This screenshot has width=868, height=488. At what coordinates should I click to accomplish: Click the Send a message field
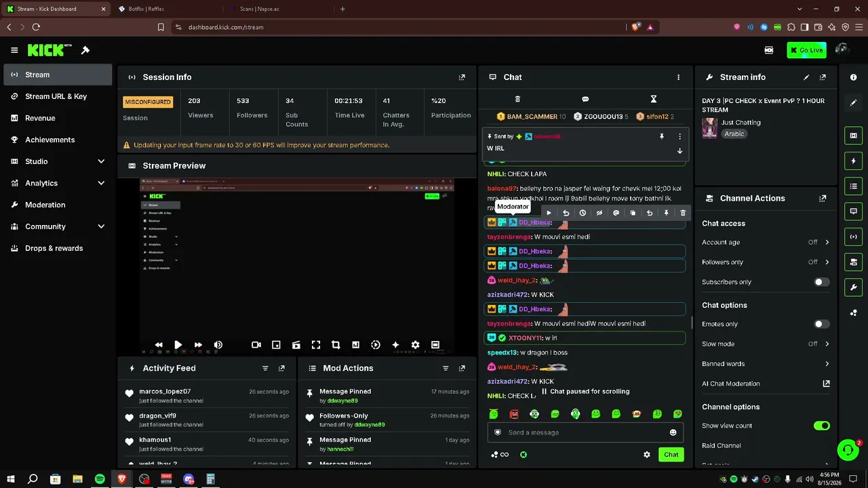(585, 432)
